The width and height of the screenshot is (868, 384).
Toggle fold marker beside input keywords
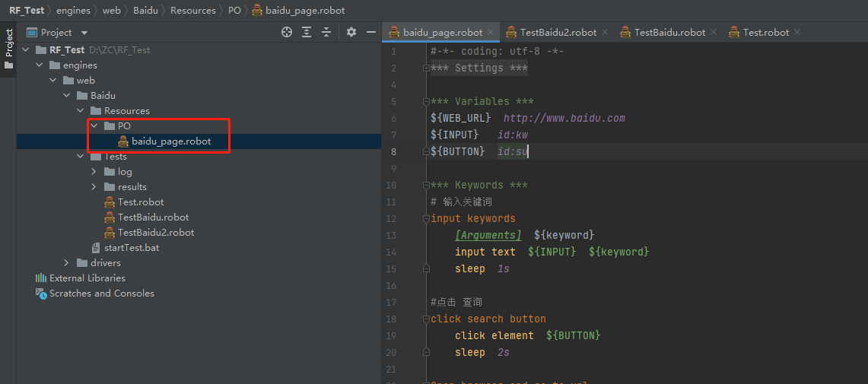[426, 219]
